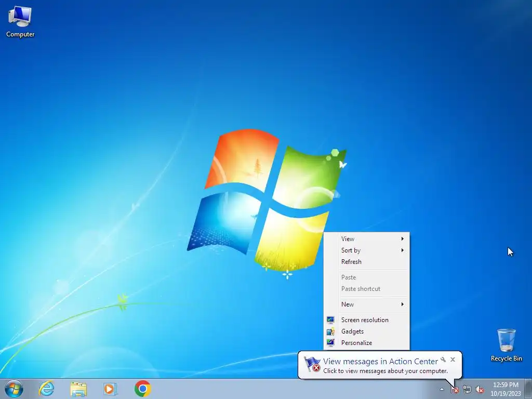
Task: Launch Google Chrome from the taskbar
Action: 143,389
